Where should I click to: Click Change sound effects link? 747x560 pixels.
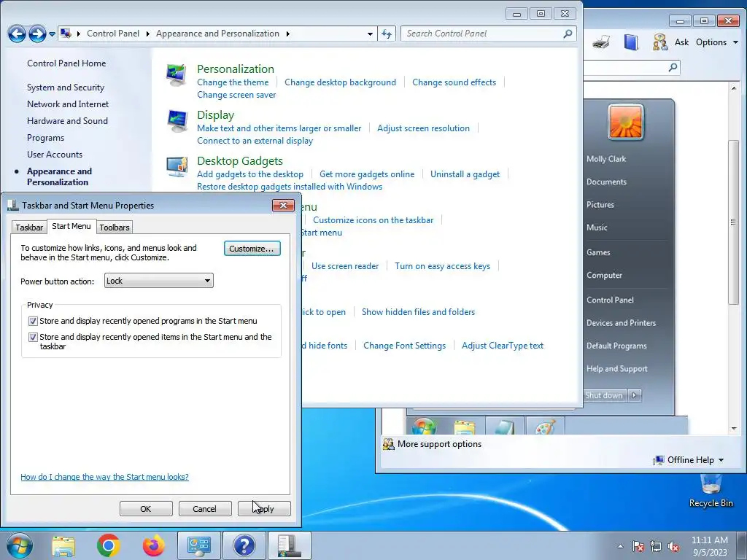point(454,82)
